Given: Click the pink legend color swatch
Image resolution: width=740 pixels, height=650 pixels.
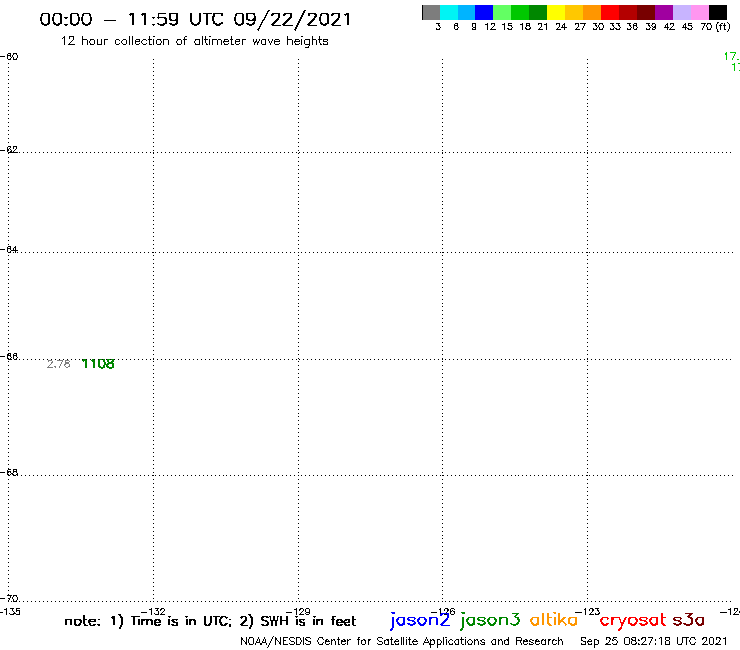Looking at the screenshot, I should (700, 12).
